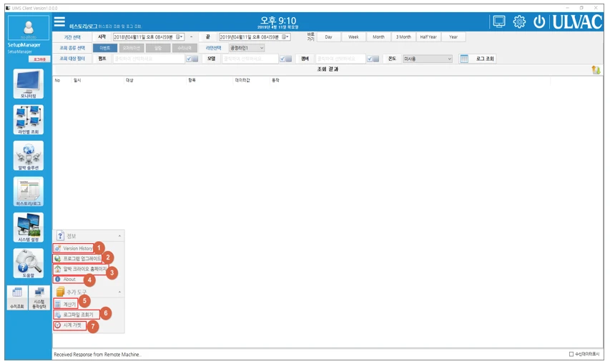Open About menu entry

point(69,279)
